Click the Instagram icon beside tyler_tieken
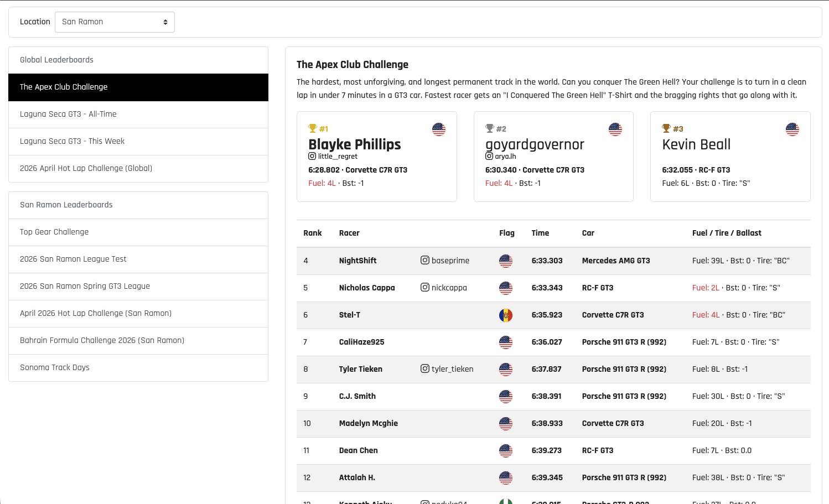829x504 pixels. pos(425,368)
